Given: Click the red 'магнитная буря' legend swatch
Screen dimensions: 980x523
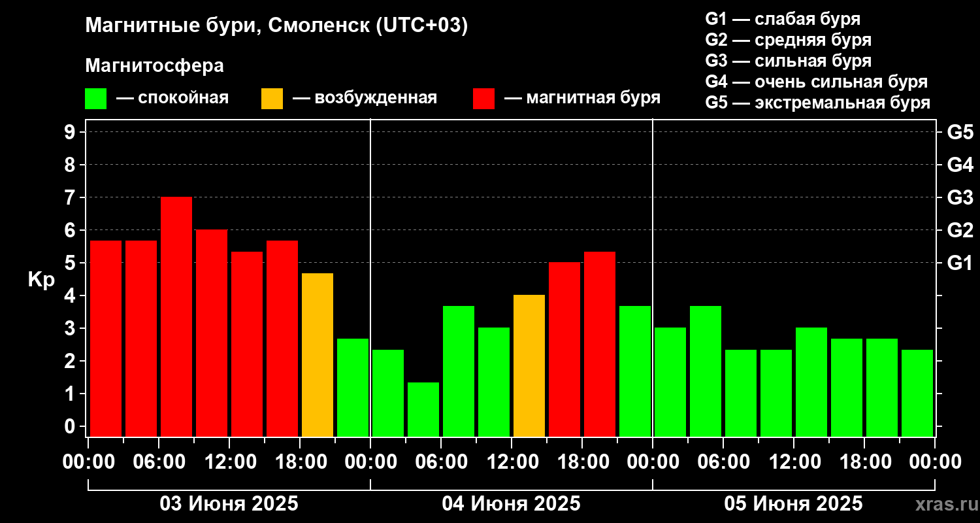Looking at the screenshot, I should pos(483,99).
